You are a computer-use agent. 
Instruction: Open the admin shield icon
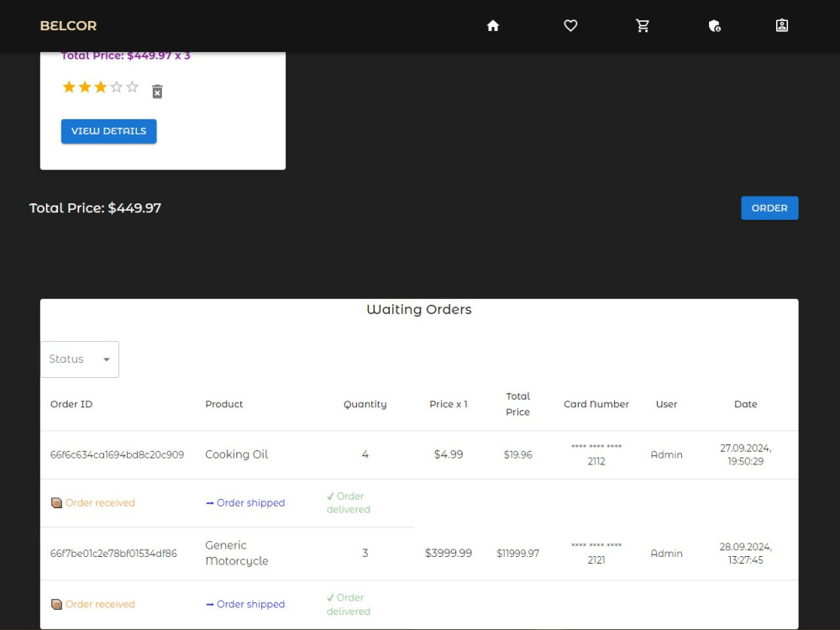point(714,26)
